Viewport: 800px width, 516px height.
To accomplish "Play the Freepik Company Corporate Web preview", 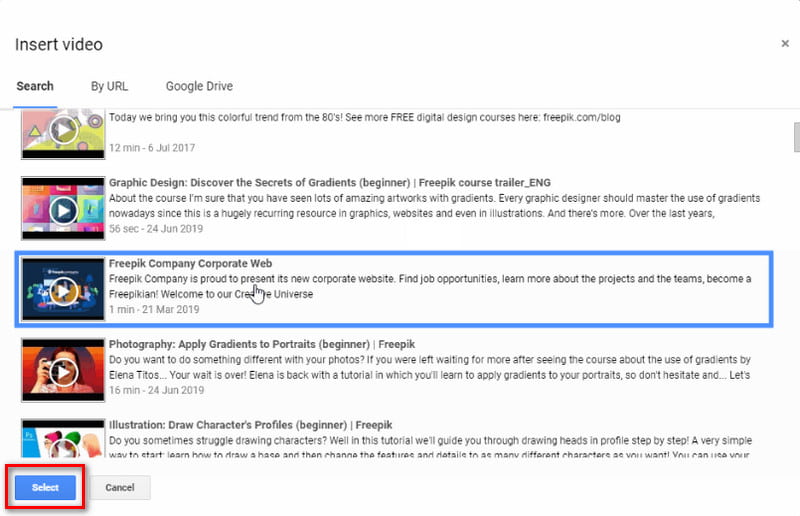I will pos(63,289).
